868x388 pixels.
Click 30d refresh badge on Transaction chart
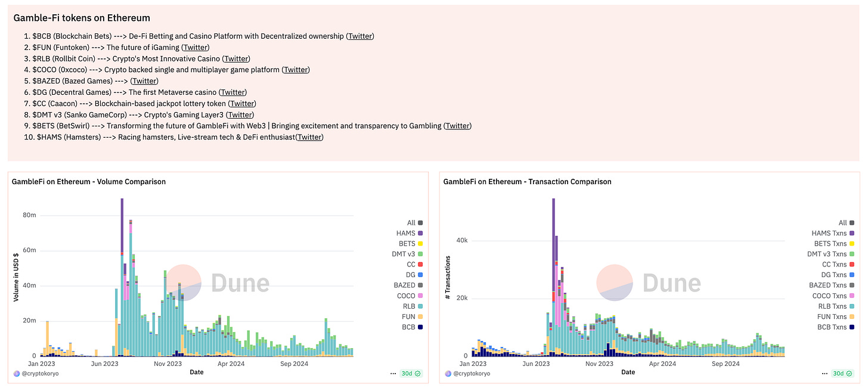point(844,373)
